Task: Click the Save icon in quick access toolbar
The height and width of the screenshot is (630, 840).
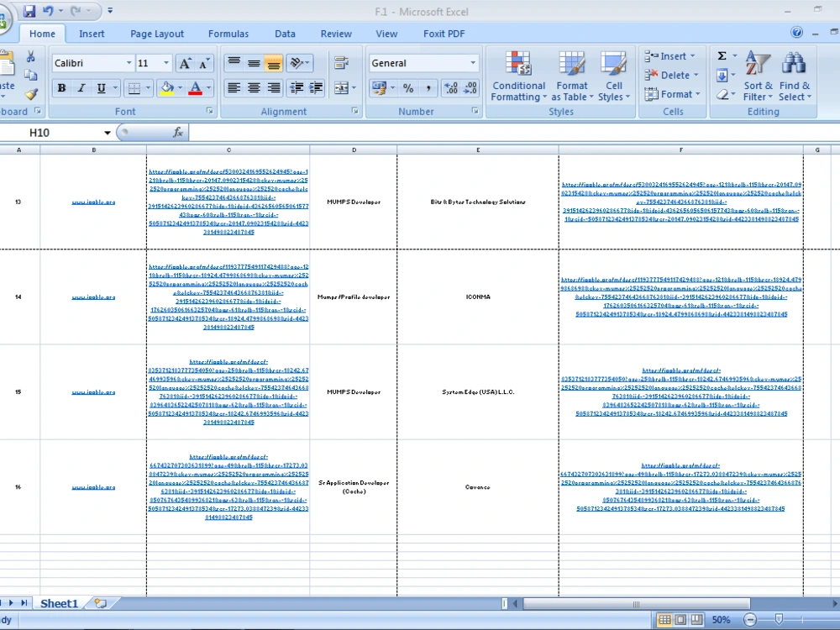Action: click(x=29, y=11)
